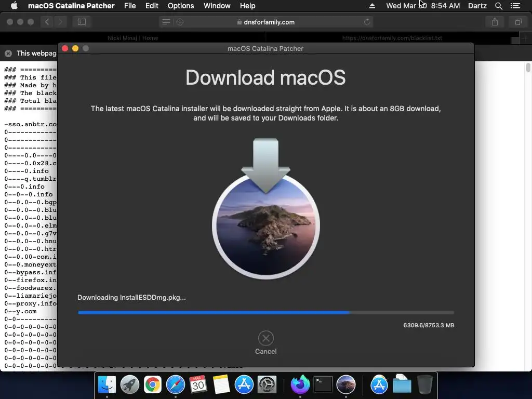532x399 pixels.
Task: Open the Trash from the Dock
Action: pos(424,385)
